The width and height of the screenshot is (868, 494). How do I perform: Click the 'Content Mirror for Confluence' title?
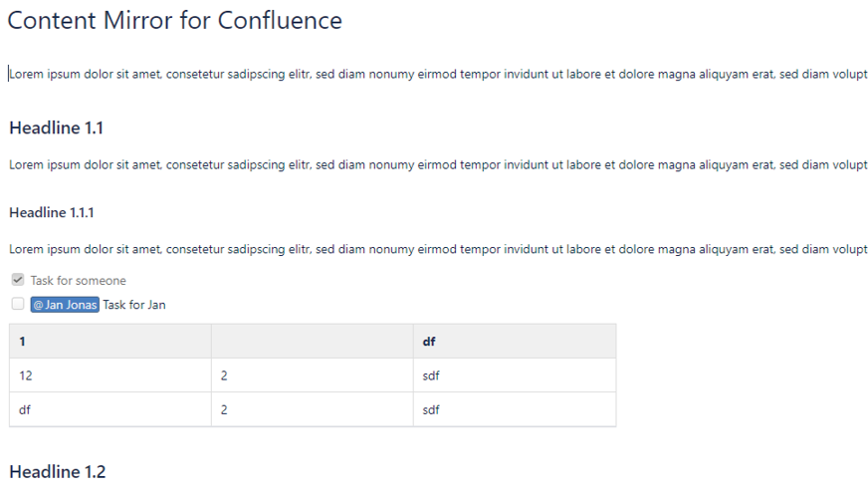[x=175, y=21]
